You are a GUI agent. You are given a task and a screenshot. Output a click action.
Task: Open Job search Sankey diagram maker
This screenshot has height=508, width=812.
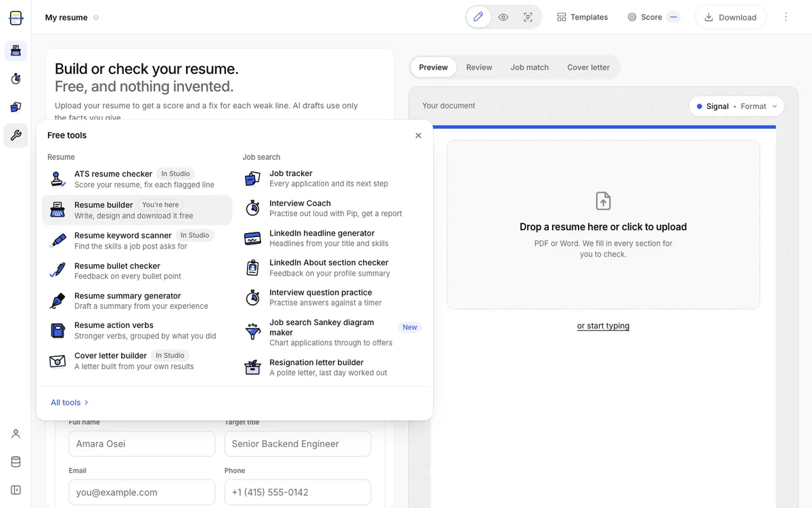[332, 332]
